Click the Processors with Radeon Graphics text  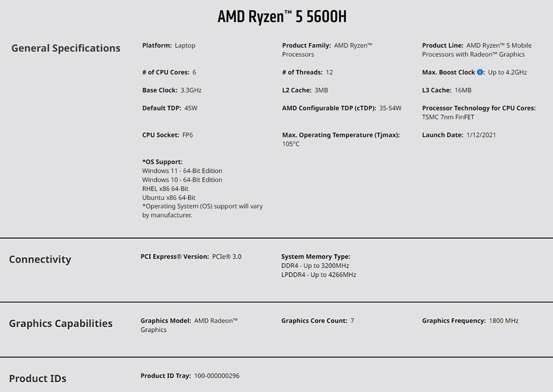(473, 55)
